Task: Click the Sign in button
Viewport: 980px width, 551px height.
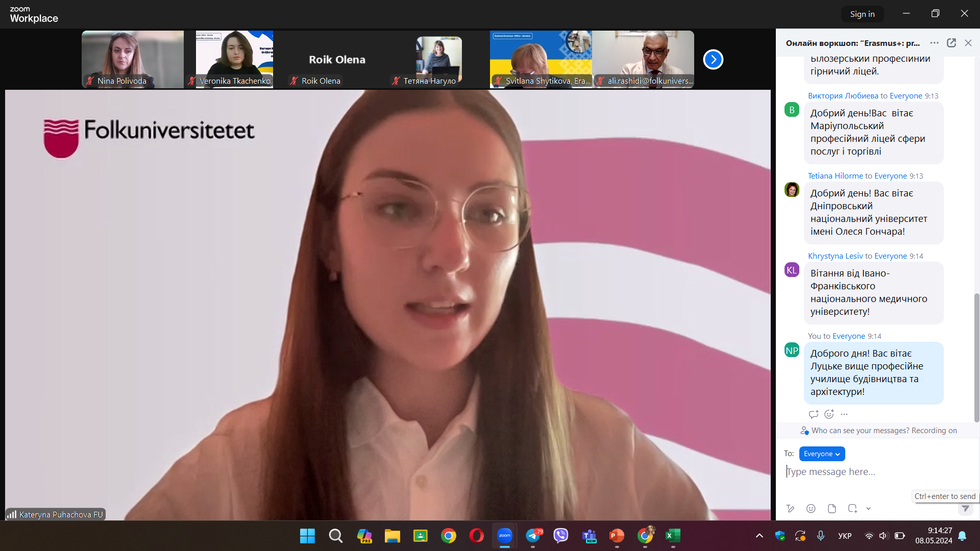Action: (862, 14)
